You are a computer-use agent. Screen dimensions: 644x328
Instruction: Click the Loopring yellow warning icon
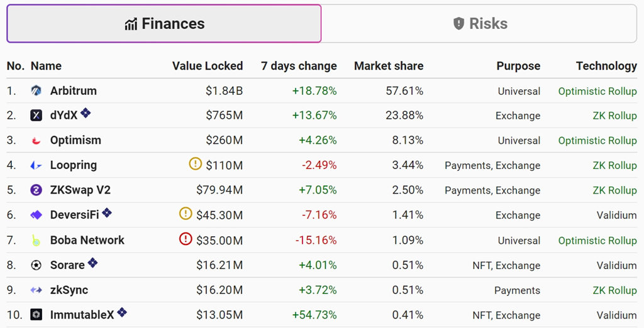coord(196,164)
